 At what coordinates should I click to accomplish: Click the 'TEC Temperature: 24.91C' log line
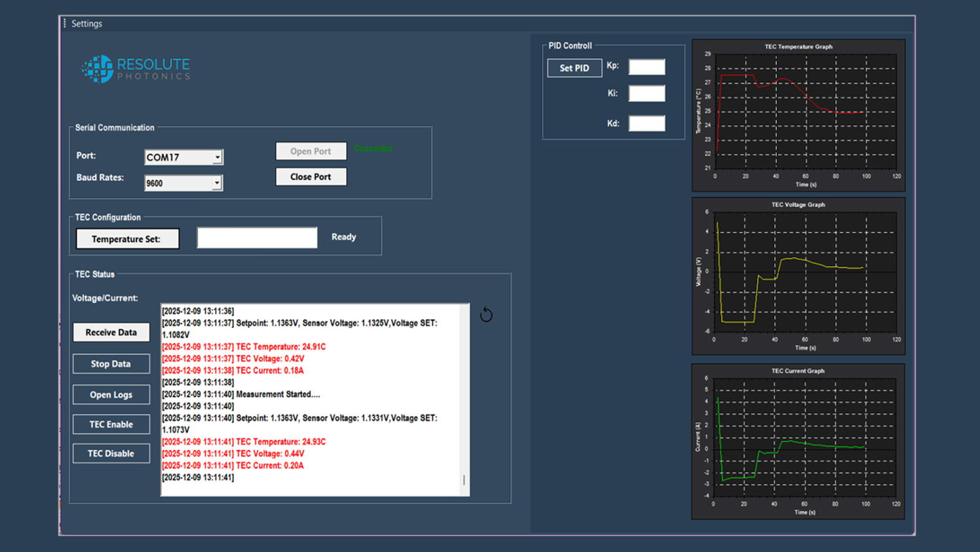point(244,347)
